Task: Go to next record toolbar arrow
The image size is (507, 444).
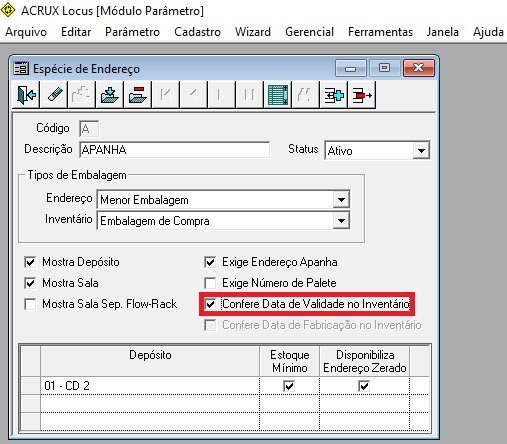Action: click(x=222, y=95)
